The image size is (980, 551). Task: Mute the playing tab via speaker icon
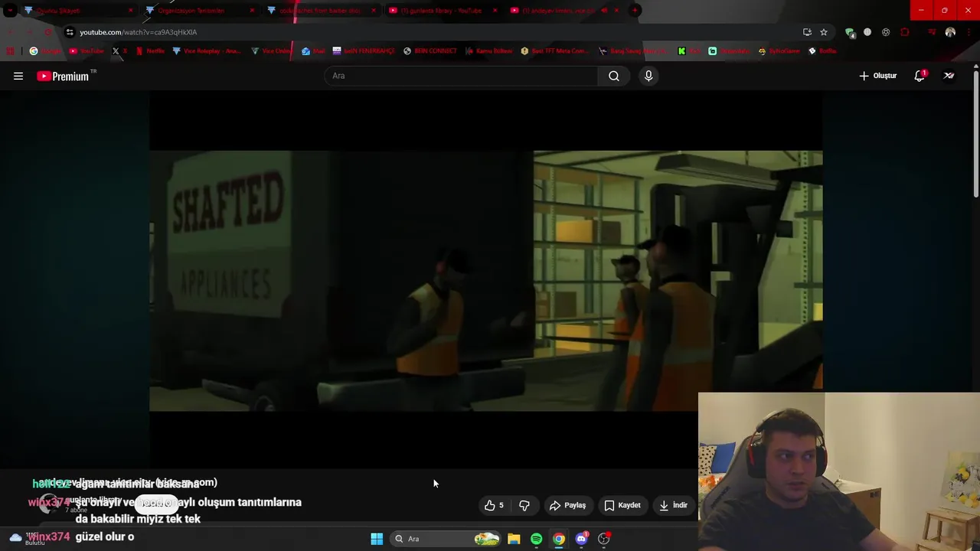604,11
